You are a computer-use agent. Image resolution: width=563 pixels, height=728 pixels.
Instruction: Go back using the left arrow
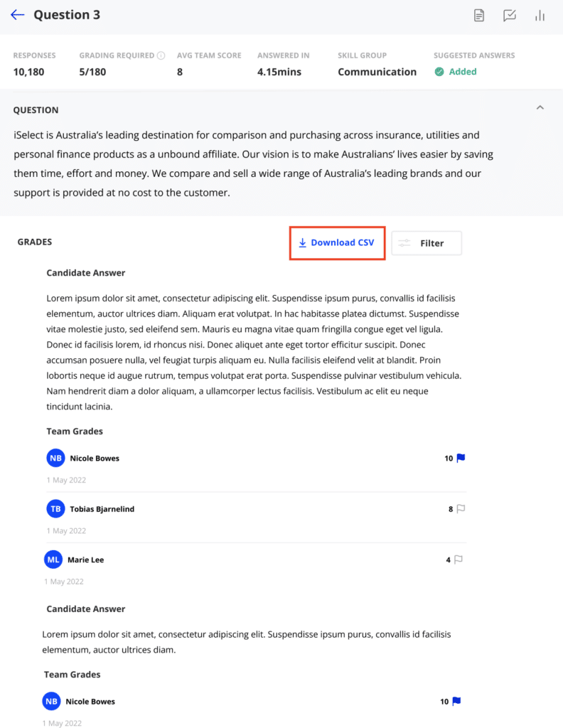click(18, 15)
